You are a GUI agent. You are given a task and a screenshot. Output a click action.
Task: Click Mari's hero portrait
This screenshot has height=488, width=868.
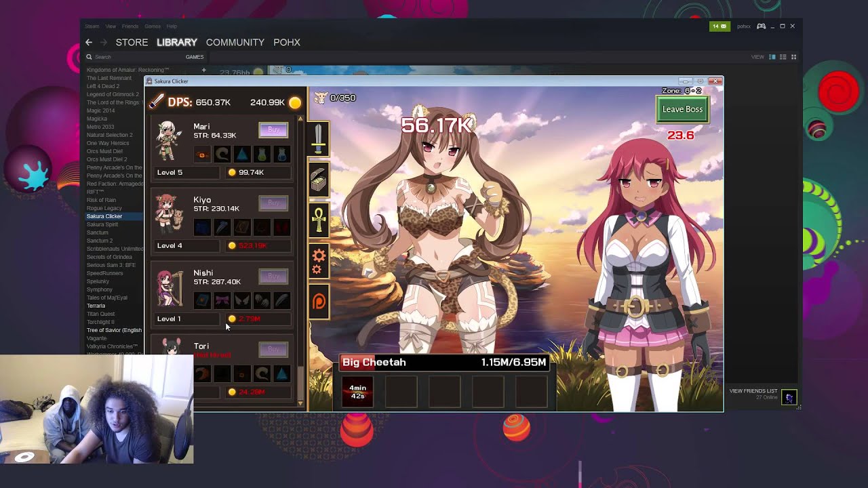(167, 140)
